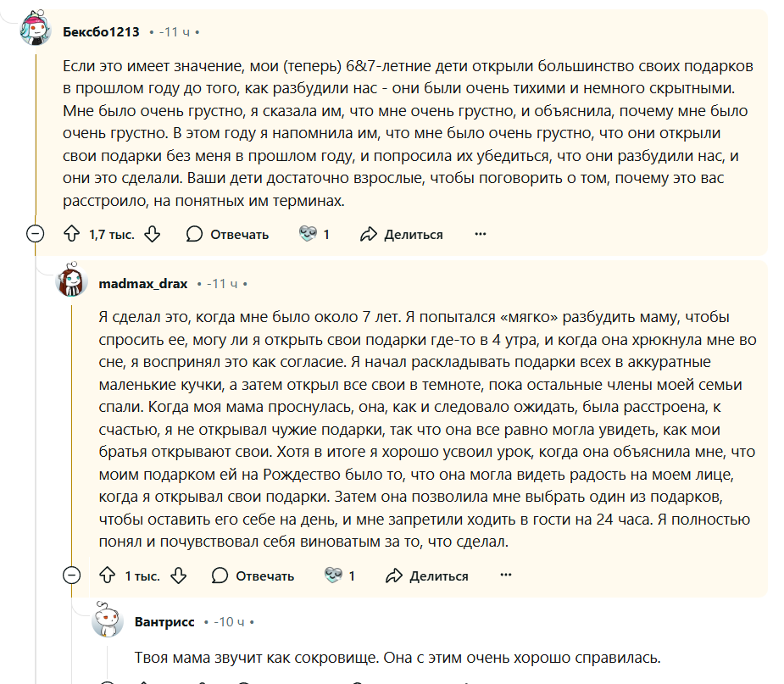
Task: Reply to the madmax_drax comment via Отвечать
Action: [253, 576]
